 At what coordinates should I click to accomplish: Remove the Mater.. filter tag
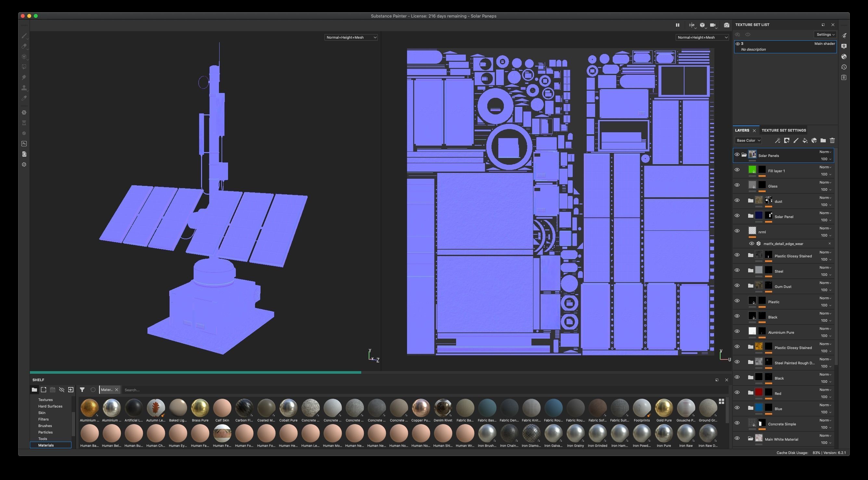coord(117,390)
